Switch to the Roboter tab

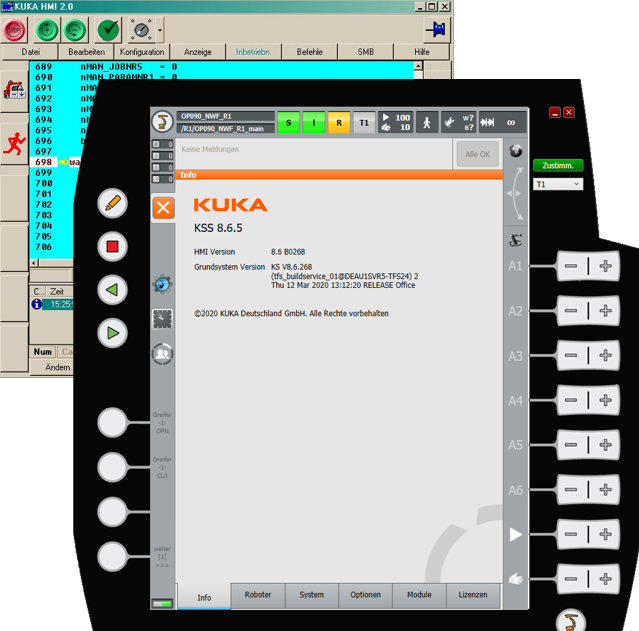[258, 595]
